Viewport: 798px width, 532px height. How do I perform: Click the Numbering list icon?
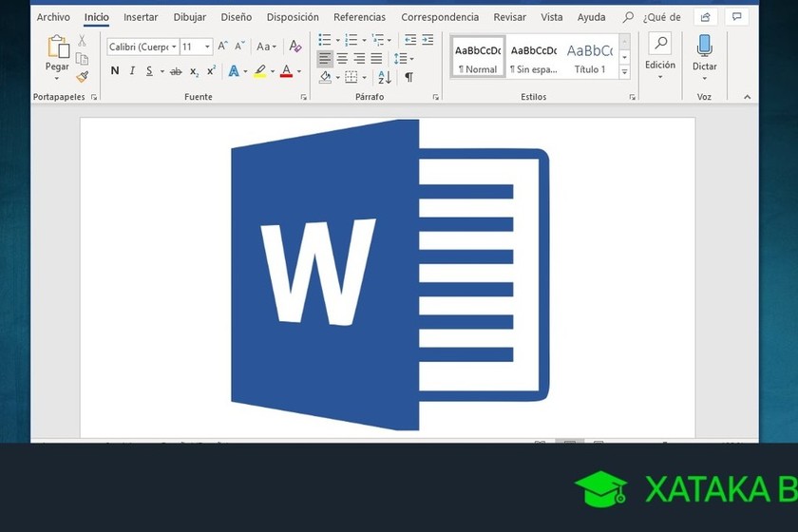[x=351, y=40]
